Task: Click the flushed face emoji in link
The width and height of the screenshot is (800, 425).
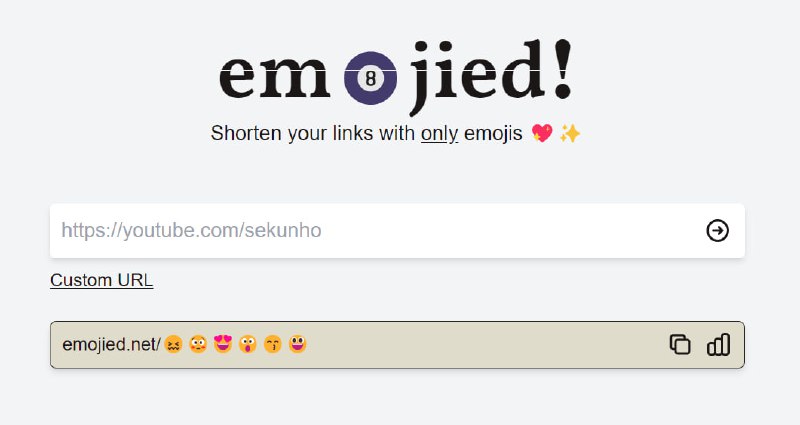Action: 198,345
